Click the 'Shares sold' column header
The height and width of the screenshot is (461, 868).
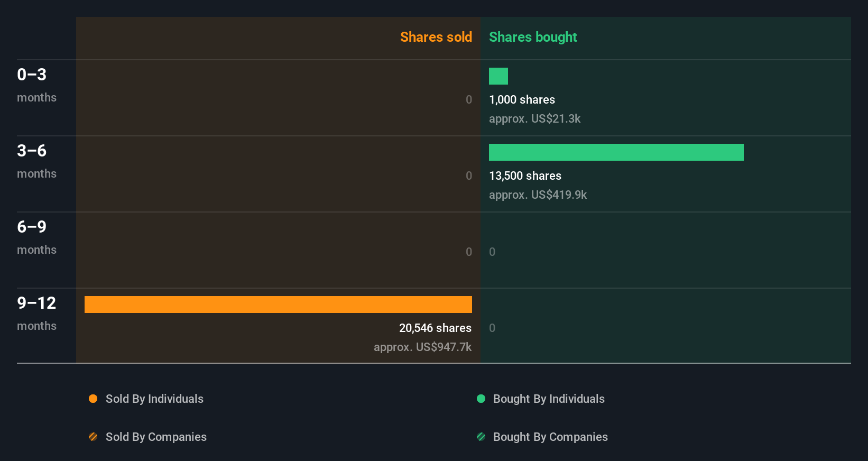point(436,37)
